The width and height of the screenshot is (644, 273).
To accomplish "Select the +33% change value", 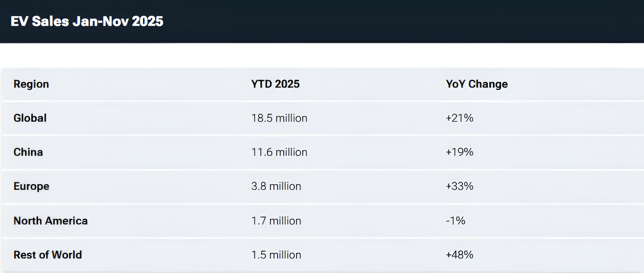I will coord(459,186).
